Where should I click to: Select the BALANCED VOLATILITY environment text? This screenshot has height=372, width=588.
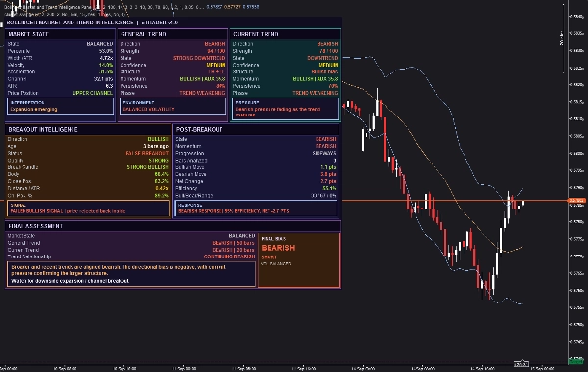[x=149, y=109]
